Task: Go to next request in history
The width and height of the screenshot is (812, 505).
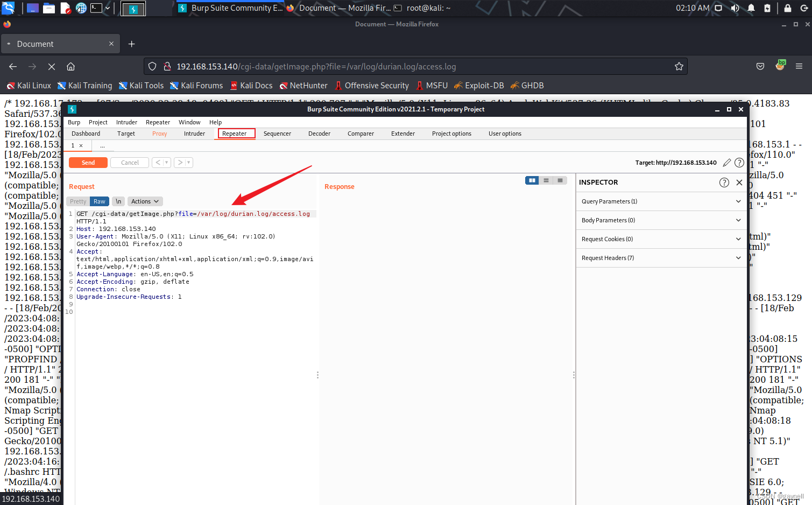Action: pyautogui.click(x=180, y=163)
